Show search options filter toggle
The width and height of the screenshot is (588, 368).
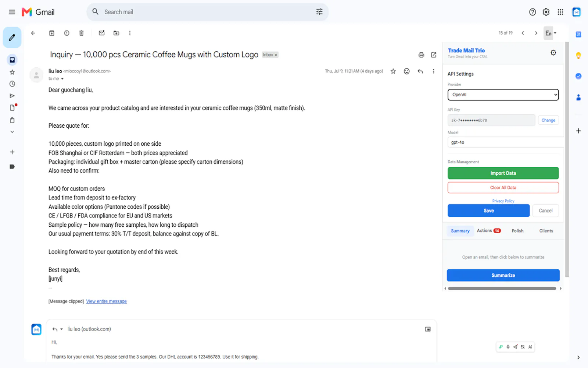pos(319,12)
